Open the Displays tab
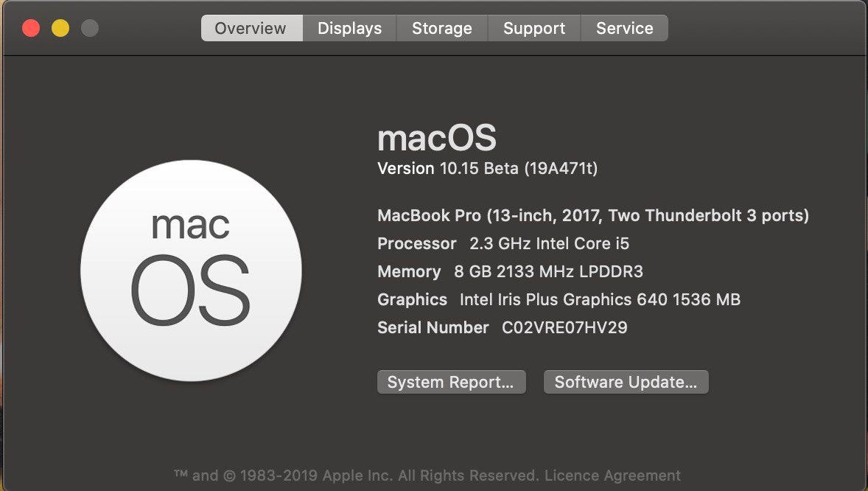Image resolution: width=868 pixels, height=491 pixels. tap(349, 29)
